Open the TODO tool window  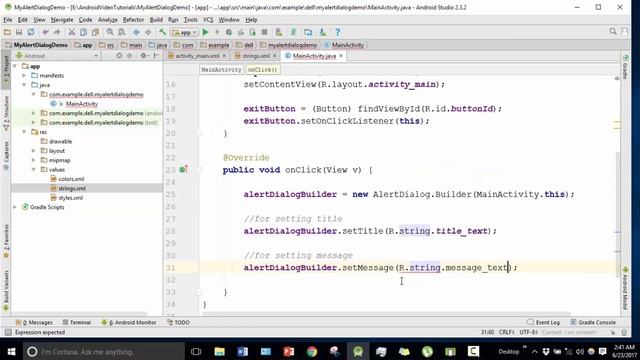[x=178, y=322]
